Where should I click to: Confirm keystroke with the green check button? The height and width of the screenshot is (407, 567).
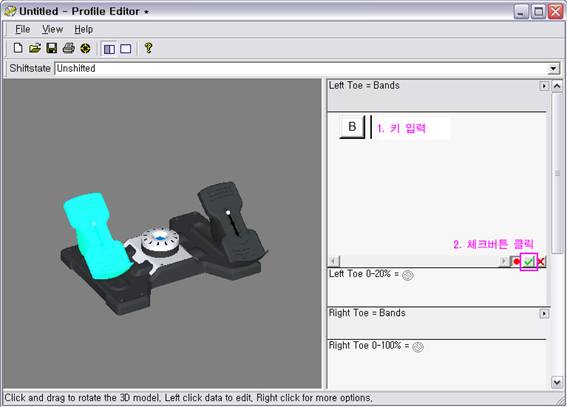pyautogui.click(x=529, y=261)
